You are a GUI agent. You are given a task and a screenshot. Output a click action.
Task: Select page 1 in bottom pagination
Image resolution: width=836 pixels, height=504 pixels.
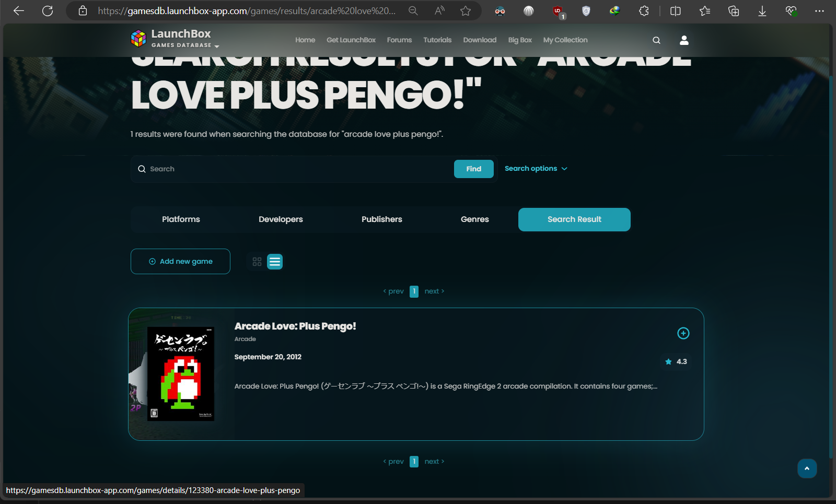(x=414, y=462)
